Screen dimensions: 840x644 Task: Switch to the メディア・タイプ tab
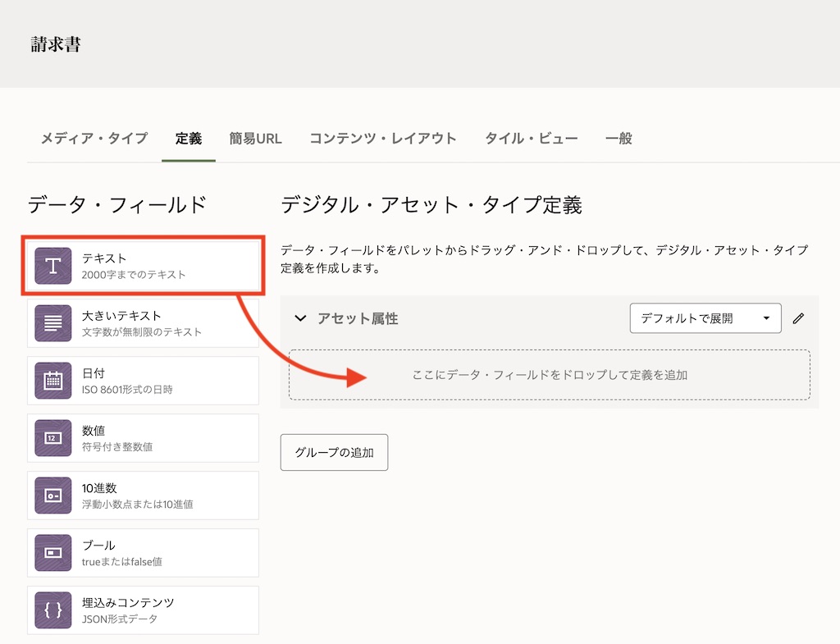pyautogui.click(x=94, y=138)
